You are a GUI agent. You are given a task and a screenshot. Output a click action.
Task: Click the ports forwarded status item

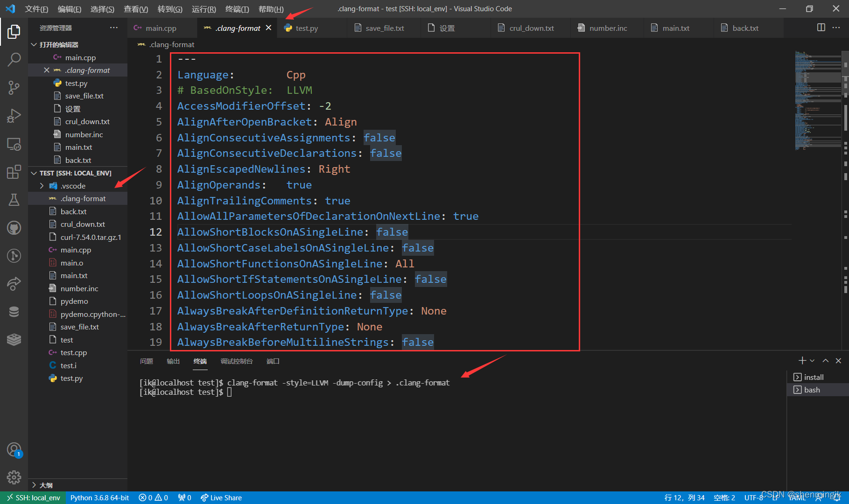tap(184, 497)
